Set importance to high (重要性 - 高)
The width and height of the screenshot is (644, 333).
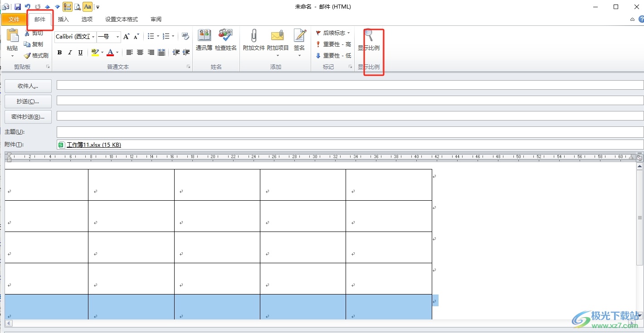click(333, 44)
